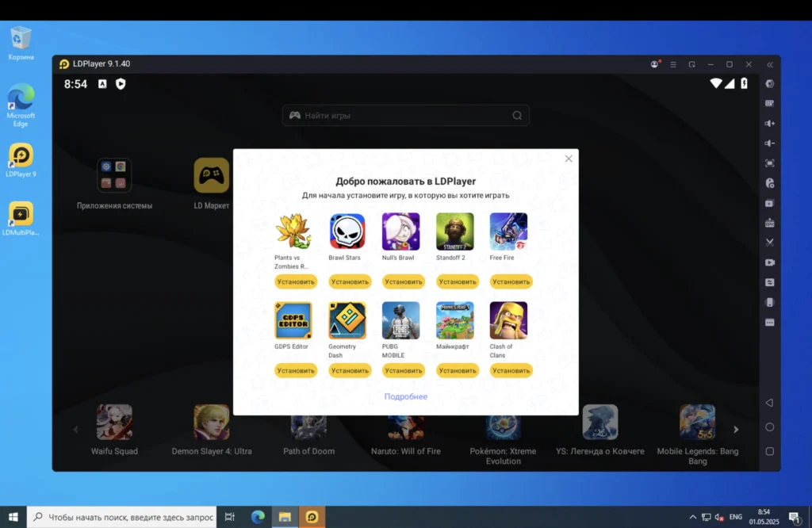
Task: Show next games with right arrow
Action: (x=736, y=430)
